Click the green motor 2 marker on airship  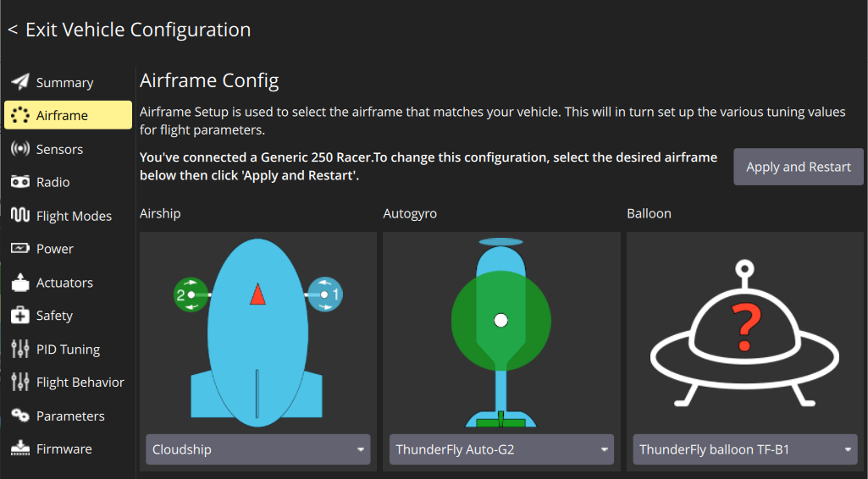point(191,295)
